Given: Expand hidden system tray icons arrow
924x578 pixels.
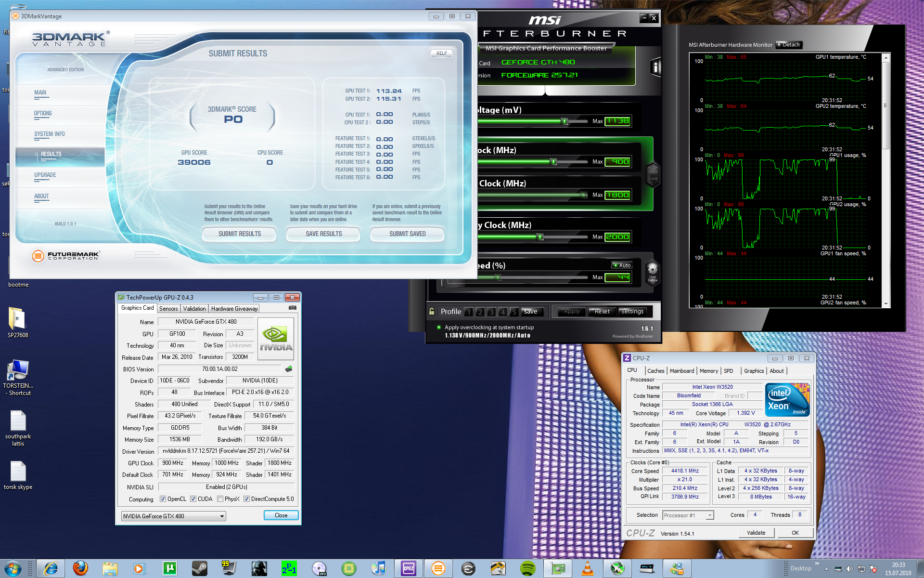Looking at the screenshot, I should pyautogui.click(x=826, y=569).
